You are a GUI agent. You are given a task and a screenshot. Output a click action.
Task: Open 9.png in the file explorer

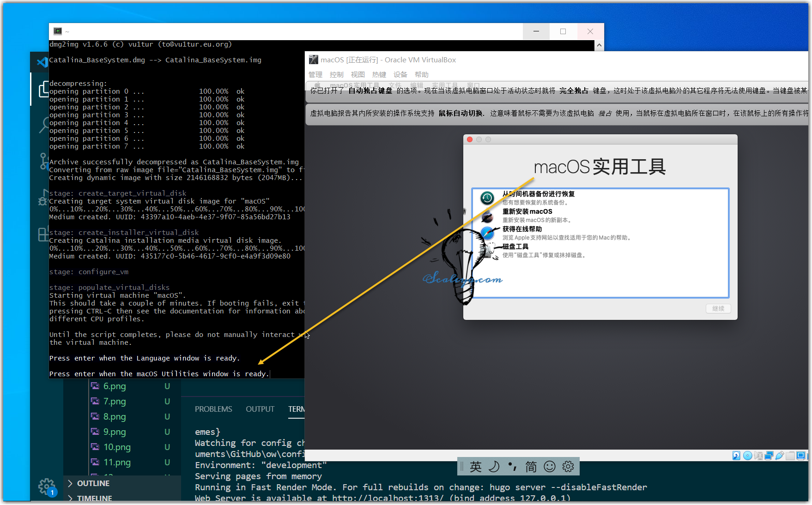pyautogui.click(x=115, y=432)
